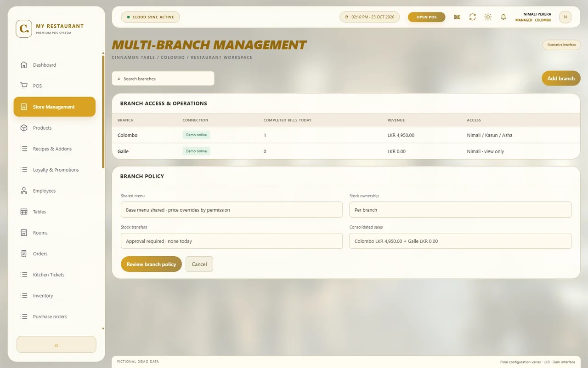Click the Stock transfers field

click(x=232, y=241)
